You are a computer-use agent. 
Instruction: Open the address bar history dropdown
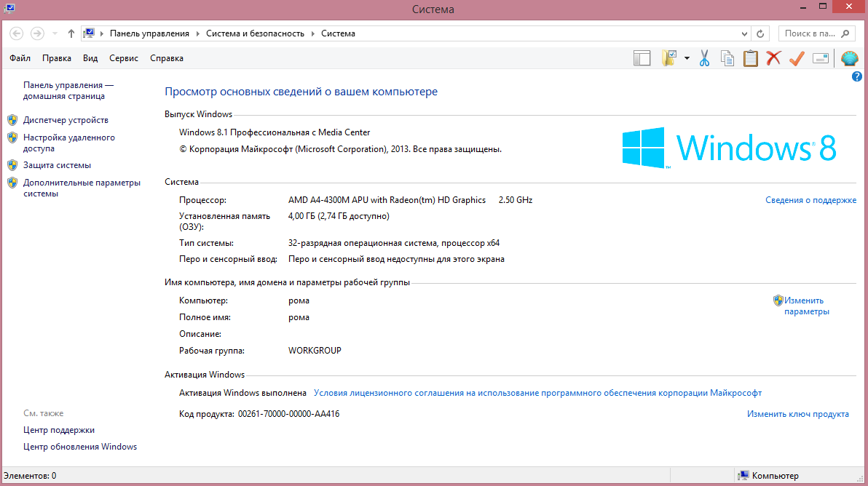744,33
